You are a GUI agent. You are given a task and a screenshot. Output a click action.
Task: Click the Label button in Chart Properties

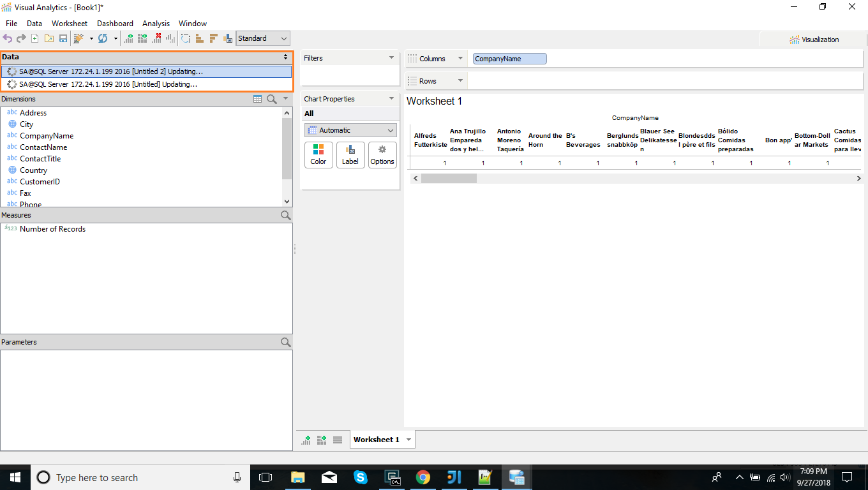click(350, 155)
